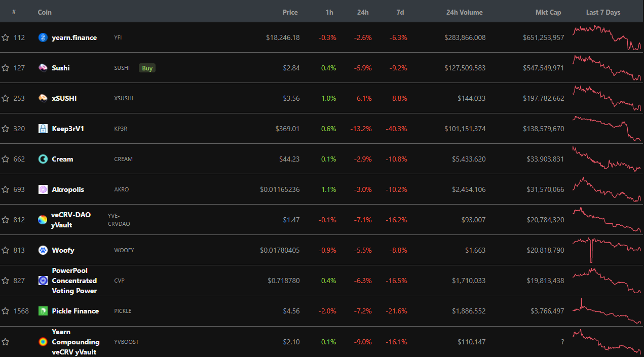Favorite the Sushi coin with its star
This screenshot has height=357, width=644.
tap(5, 68)
